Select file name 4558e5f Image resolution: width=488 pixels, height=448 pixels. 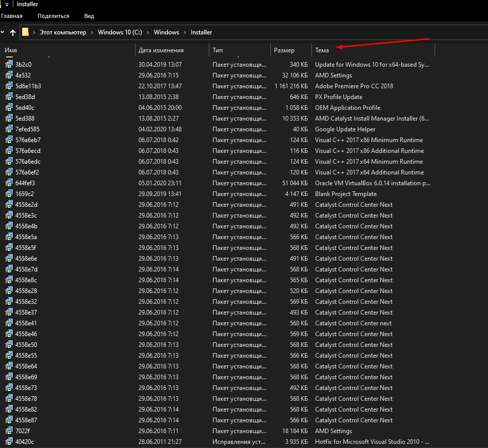[x=26, y=248]
